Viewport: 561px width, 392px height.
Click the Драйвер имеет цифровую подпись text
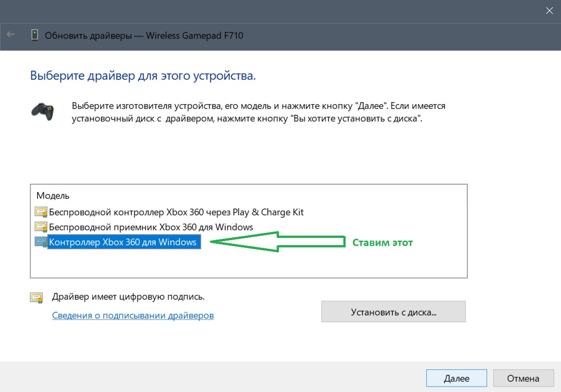(128, 297)
